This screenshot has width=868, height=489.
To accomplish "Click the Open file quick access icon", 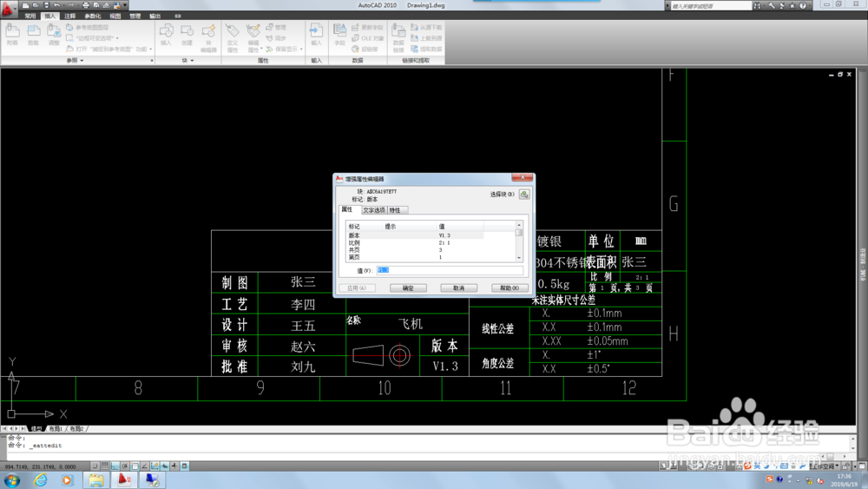I will click(x=36, y=5).
